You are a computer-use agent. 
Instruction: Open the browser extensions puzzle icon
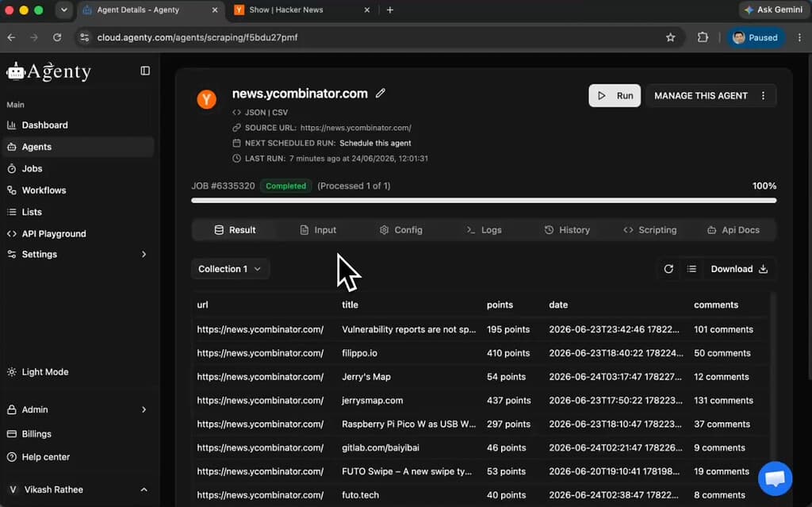pyautogui.click(x=703, y=37)
